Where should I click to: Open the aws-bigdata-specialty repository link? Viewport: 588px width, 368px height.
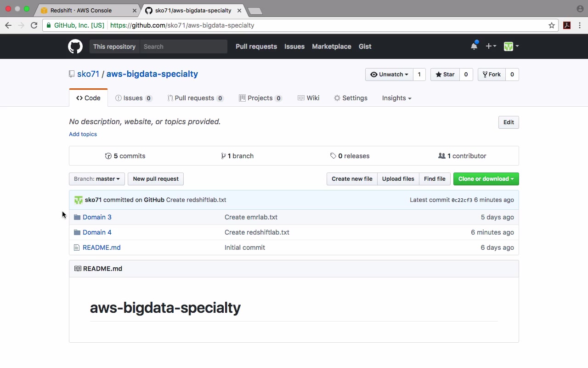[152, 74]
